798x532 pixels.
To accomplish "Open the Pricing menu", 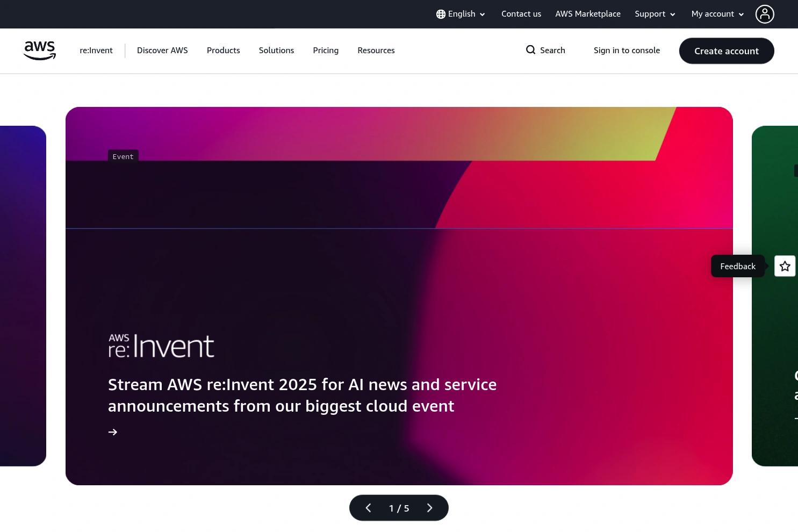I will [326, 51].
